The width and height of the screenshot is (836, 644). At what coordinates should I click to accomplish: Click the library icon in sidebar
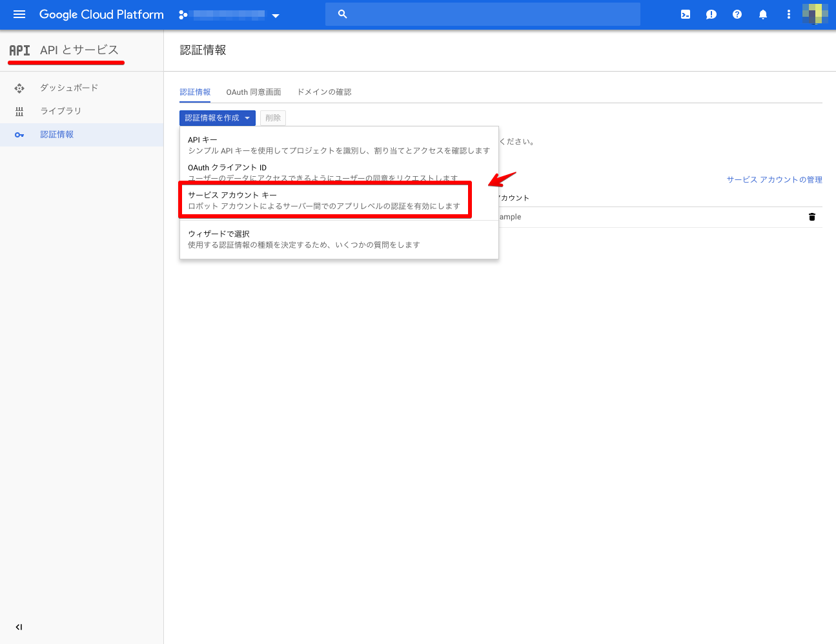[19, 111]
